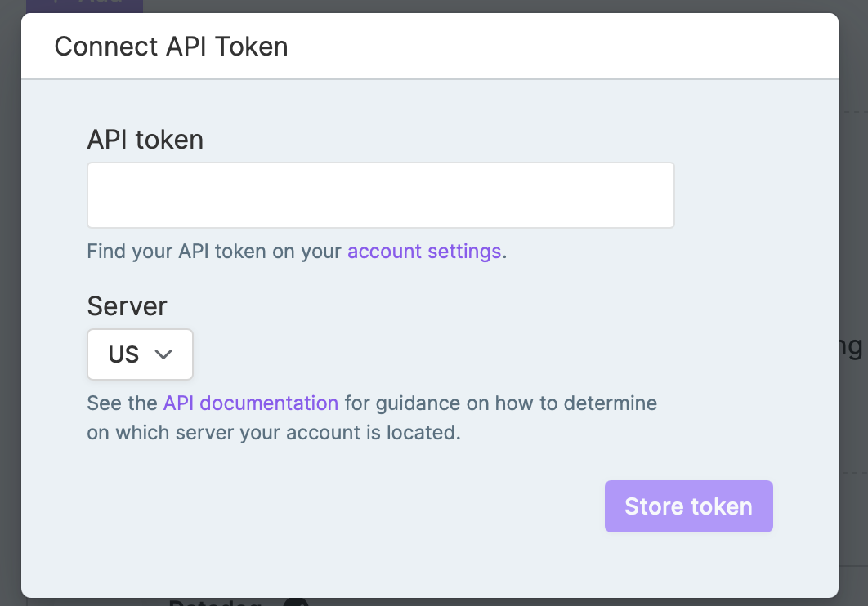The width and height of the screenshot is (868, 606).
Task: Open the account settings link
Action: coord(424,252)
